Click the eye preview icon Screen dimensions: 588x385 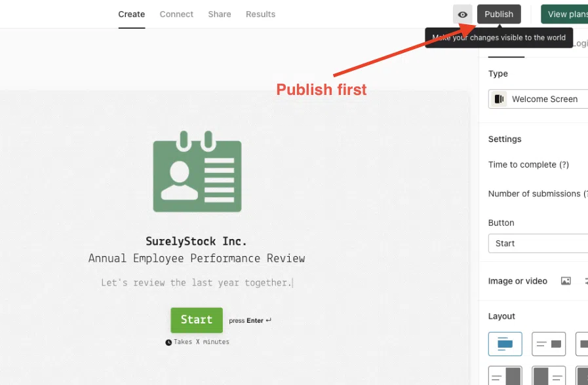[462, 14]
